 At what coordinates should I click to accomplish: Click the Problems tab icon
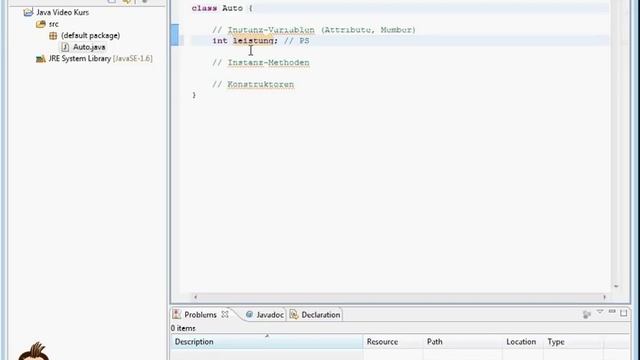coord(177,314)
